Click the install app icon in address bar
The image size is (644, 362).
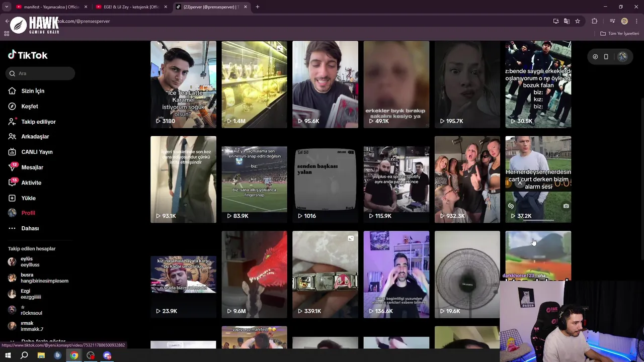coord(556,21)
